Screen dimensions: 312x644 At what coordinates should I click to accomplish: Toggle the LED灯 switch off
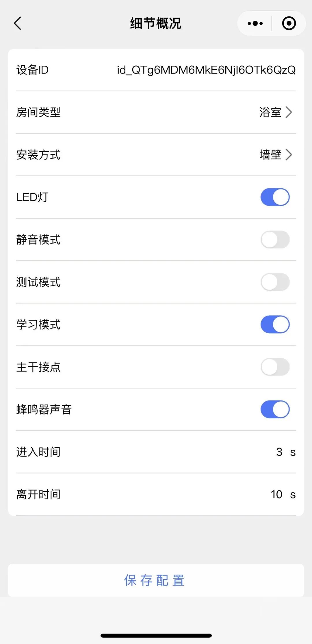[x=275, y=197]
